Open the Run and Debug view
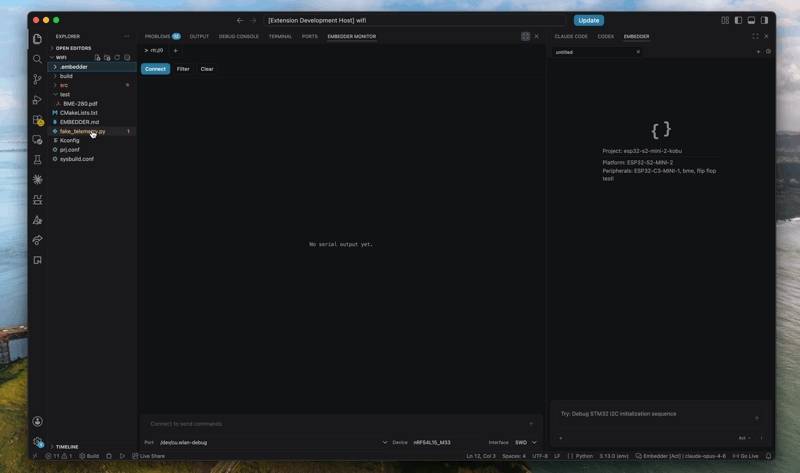Image resolution: width=800 pixels, height=473 pixels. click(37, 99)
